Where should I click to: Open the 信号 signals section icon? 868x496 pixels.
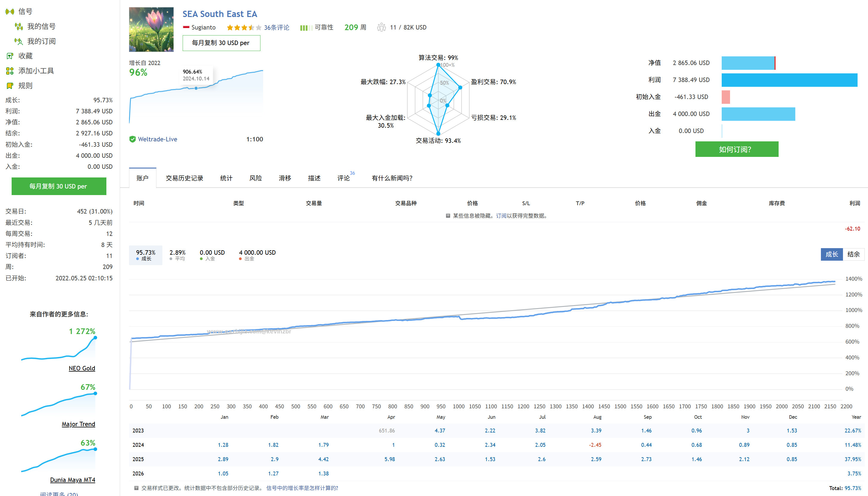point(10,12)
